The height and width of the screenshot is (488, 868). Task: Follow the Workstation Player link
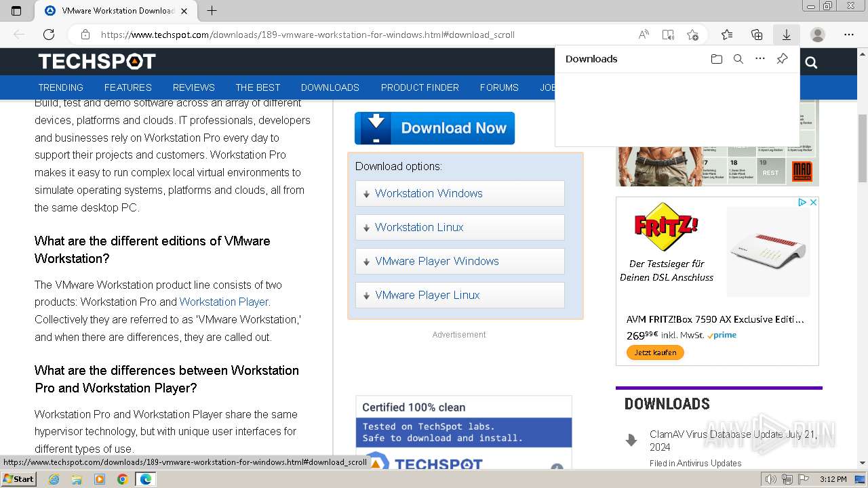[x=224, y=302]
